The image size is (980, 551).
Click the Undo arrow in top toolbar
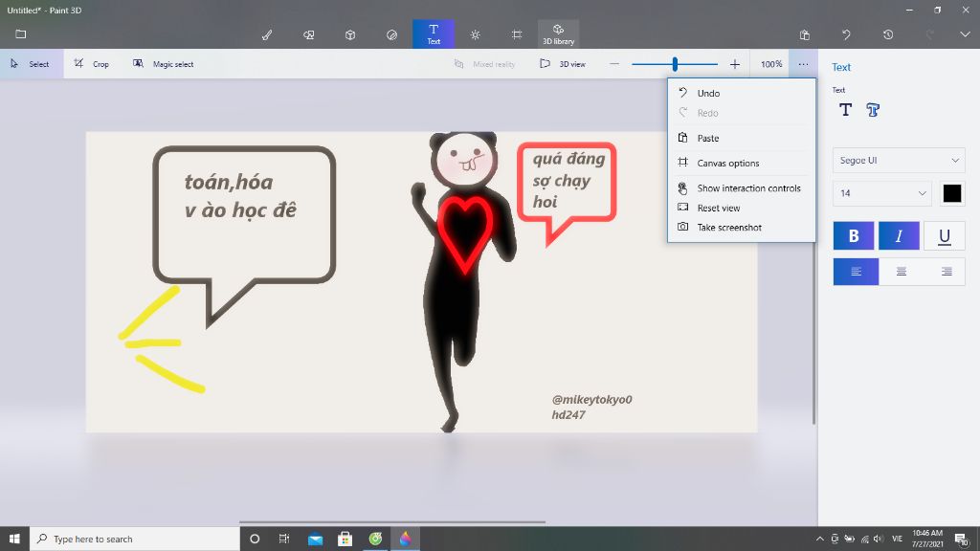tap(846, 34)
